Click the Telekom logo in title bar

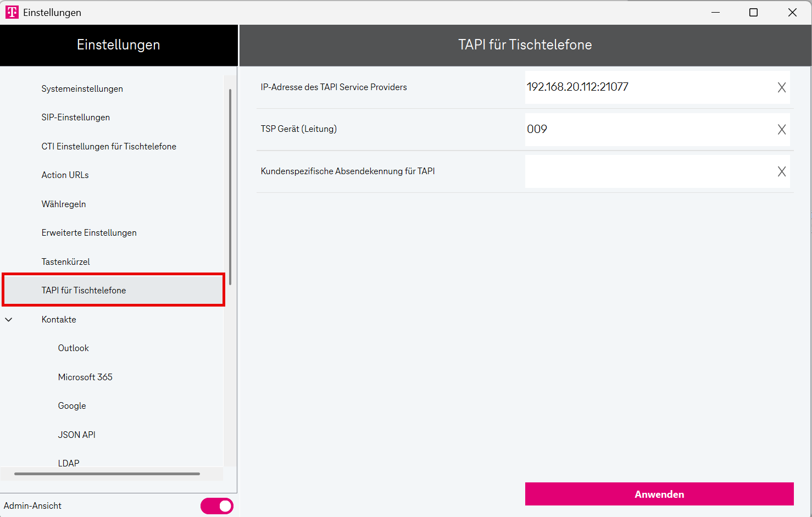[12, 12]
